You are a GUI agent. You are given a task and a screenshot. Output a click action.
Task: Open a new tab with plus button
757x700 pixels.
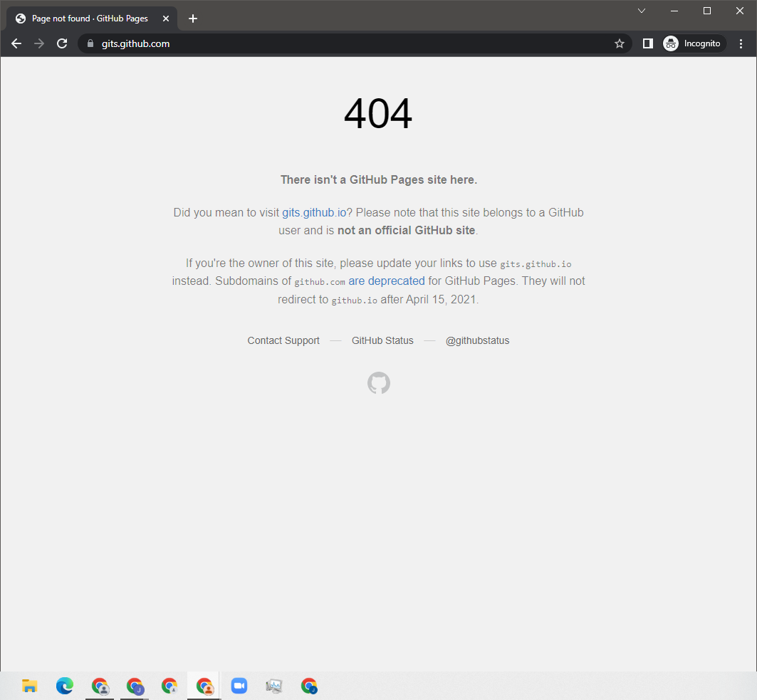pyautogui.click(x=193, y=19)
